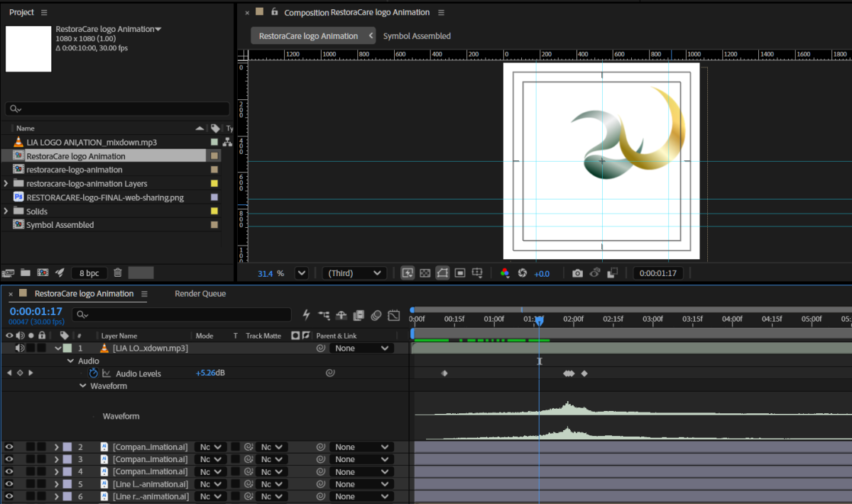852x504 pixels.
Task: Click the show snapshot icon
Action: [595, 273]
